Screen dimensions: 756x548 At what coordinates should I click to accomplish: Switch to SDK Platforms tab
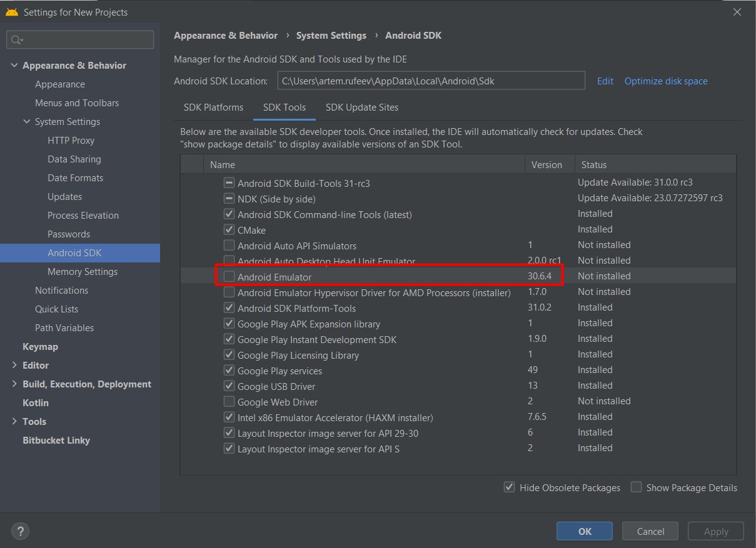coord(213,107)
